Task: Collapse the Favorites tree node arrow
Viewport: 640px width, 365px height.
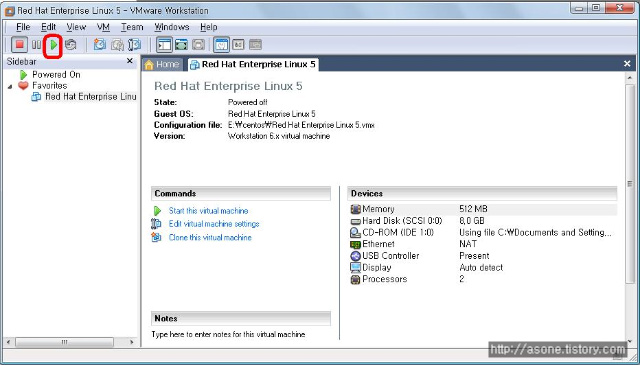Action: tap(10, 86)
